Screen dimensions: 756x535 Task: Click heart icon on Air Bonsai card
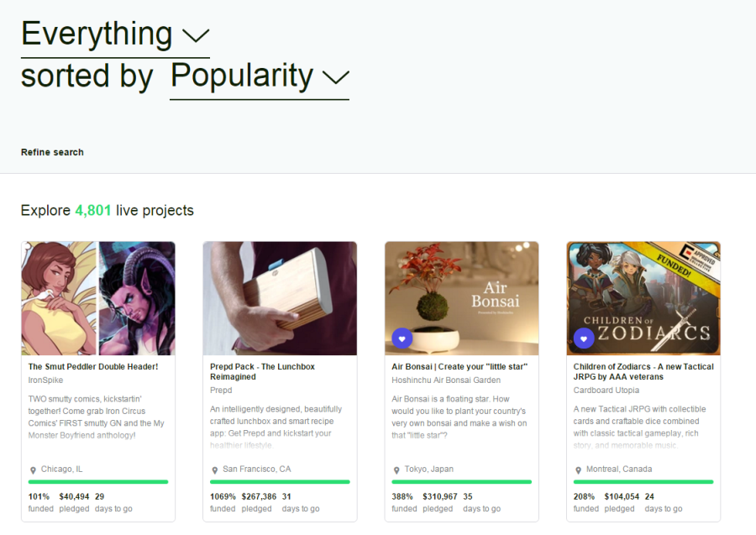pos(402,338)
